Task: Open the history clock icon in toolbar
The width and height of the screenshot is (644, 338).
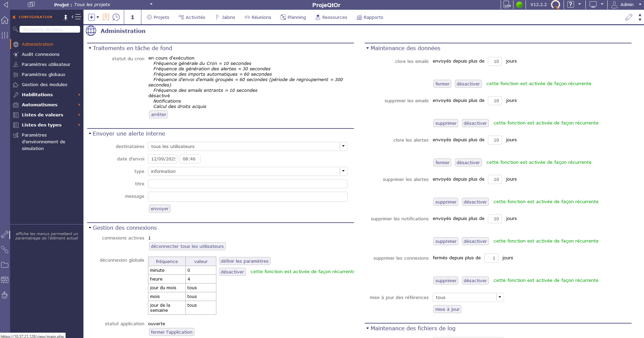Action: coord(116,17)
